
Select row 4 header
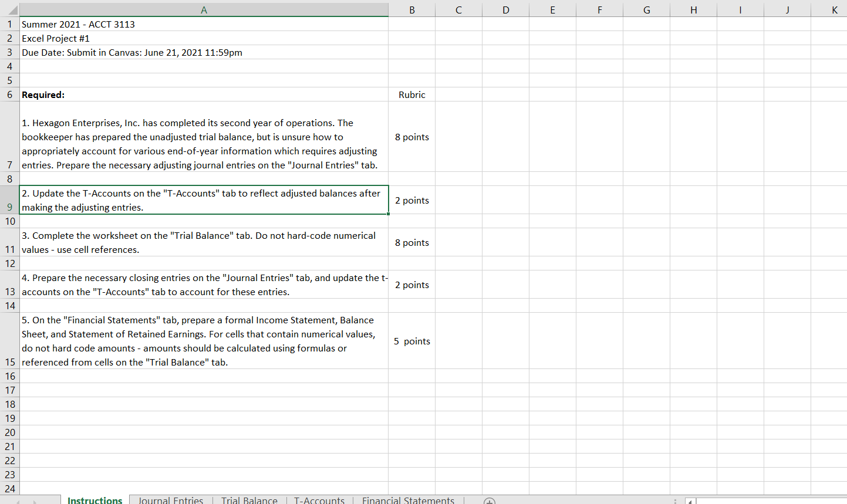9,66
